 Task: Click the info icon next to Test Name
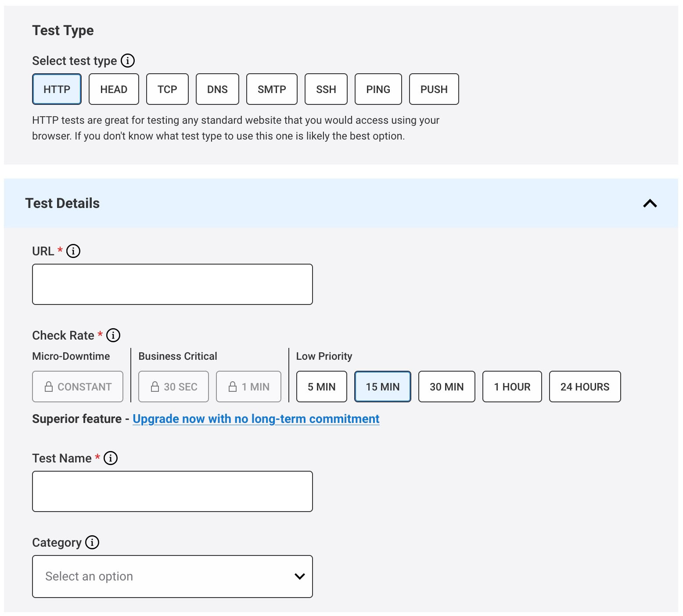coord(110,458)
